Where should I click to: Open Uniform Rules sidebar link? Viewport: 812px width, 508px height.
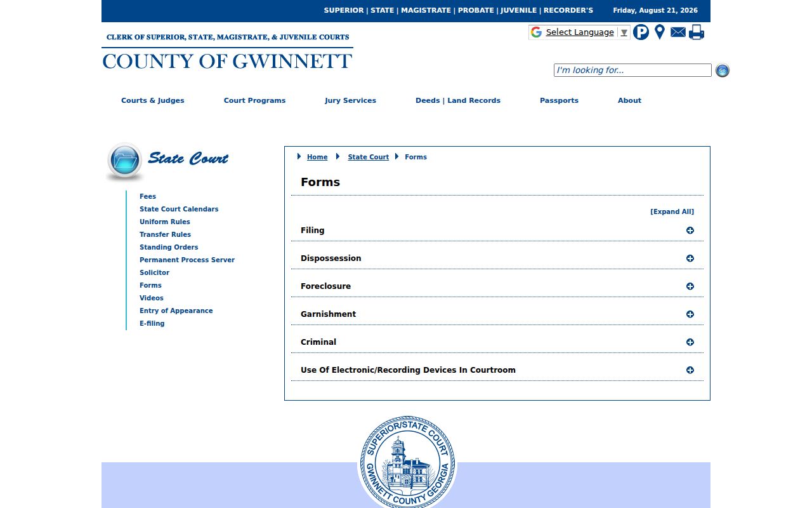pyautogui.click(x=165, y=222)
